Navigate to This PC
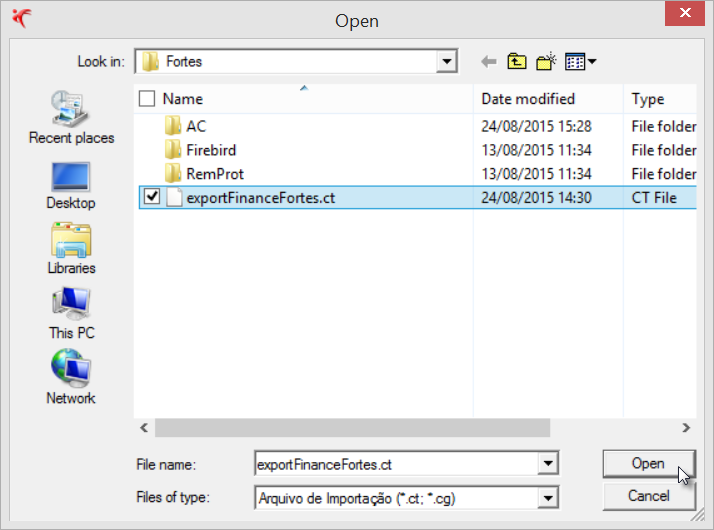The width and height of the screenshot is (714, 530). (71, 313)
